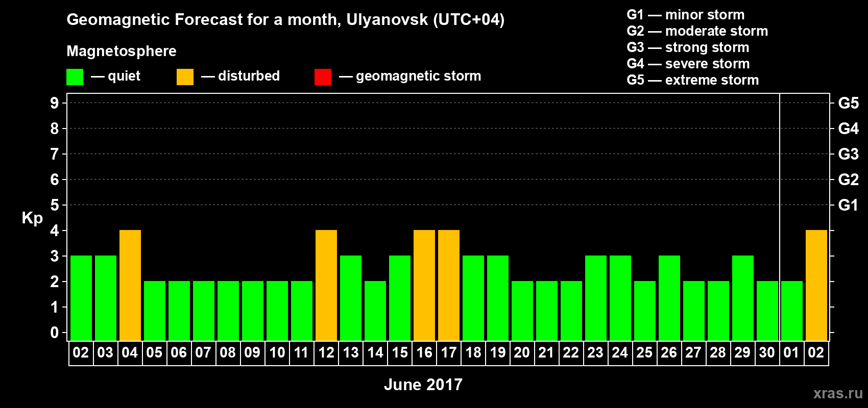Select the first green bar for June 02

[x=81, y=298]
